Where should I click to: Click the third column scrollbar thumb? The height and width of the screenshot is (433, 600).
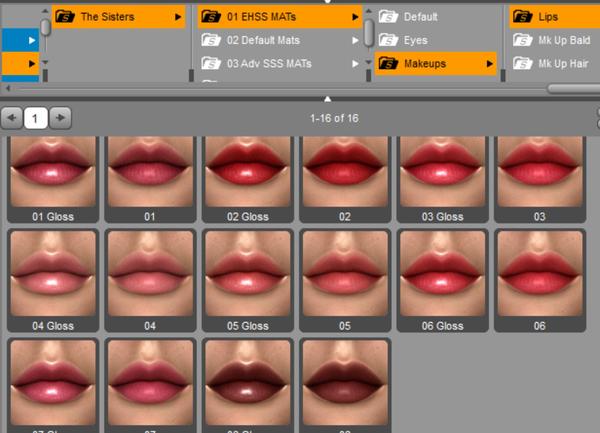click(369, 31)
